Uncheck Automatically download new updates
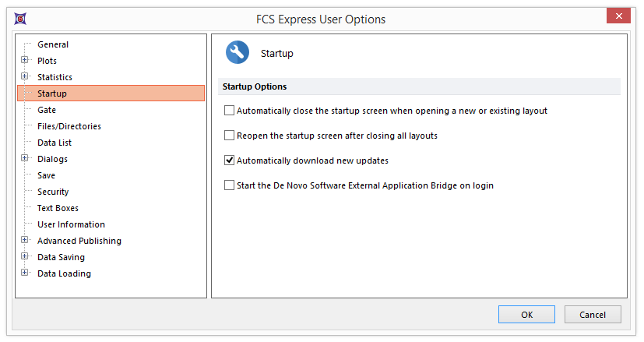Image resolution: width=644 pixels, height=342 pixels. tap(229, 160)
